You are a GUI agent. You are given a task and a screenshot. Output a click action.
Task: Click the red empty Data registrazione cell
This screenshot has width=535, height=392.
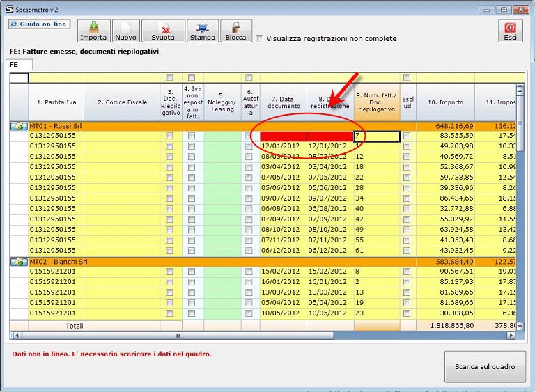(x=330, y=136)
